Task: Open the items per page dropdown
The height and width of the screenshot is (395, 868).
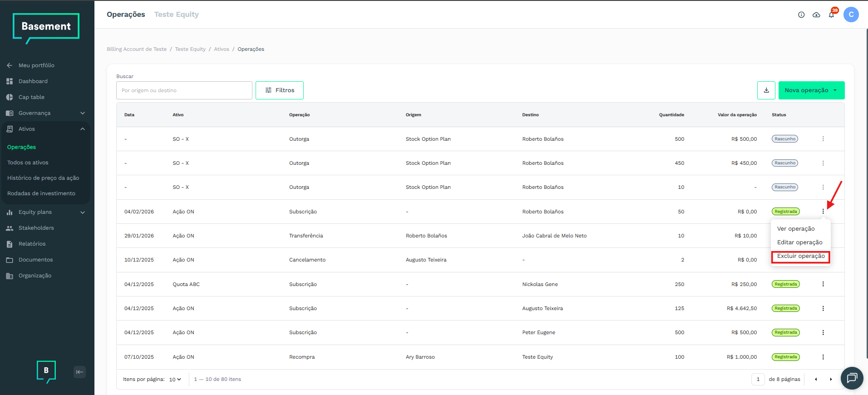Action: point(175,379)
